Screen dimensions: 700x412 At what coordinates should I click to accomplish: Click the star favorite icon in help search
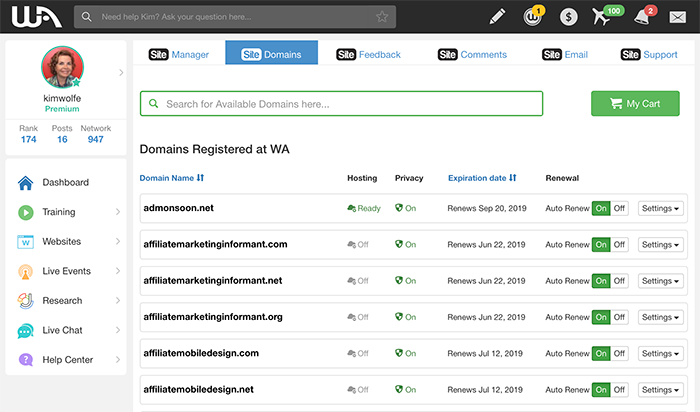pyautogui.click(x=382, y=17)
